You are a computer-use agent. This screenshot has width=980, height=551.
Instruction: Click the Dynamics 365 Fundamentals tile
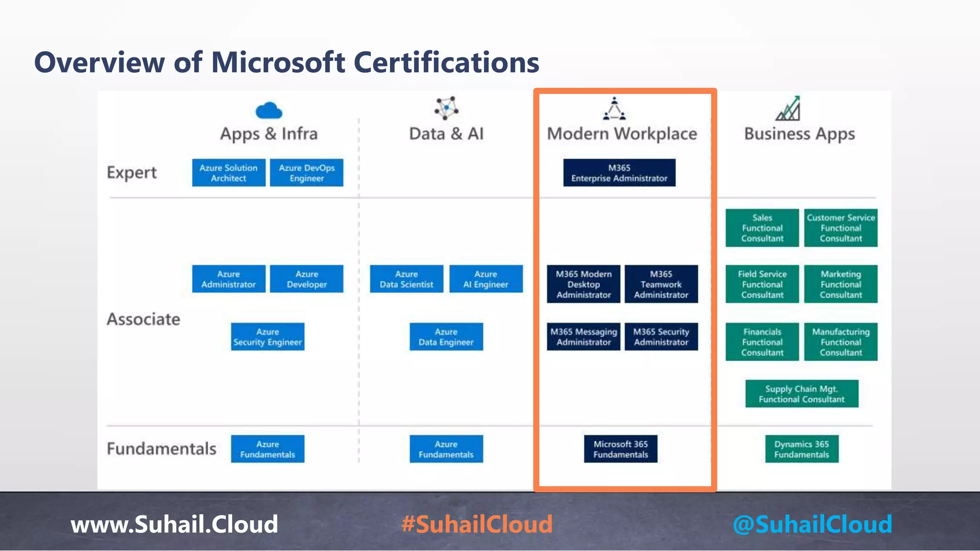(802, 449)
